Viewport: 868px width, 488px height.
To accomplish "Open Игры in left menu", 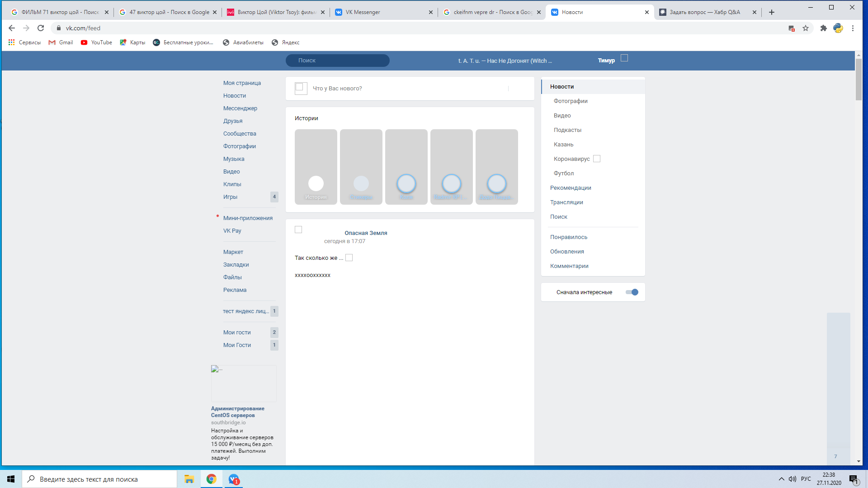I will tap(230, 197).
